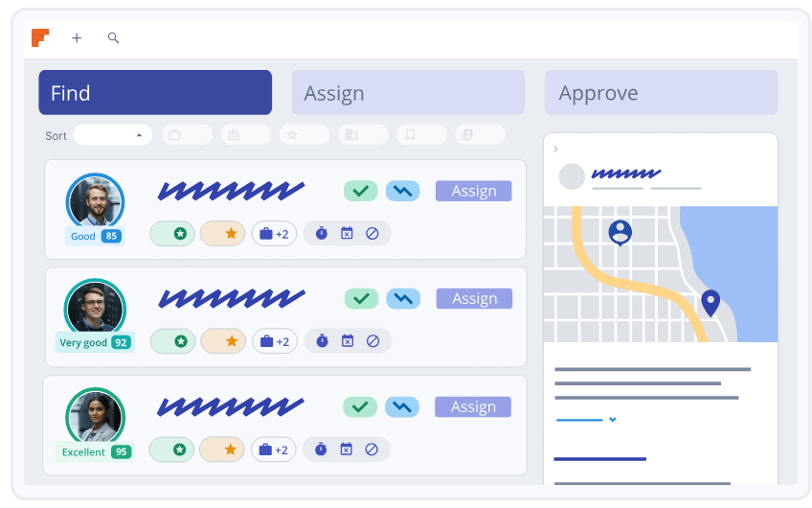
Task: Click the stopwatch icon in the Good 85 row
Action: pos(322,233)
